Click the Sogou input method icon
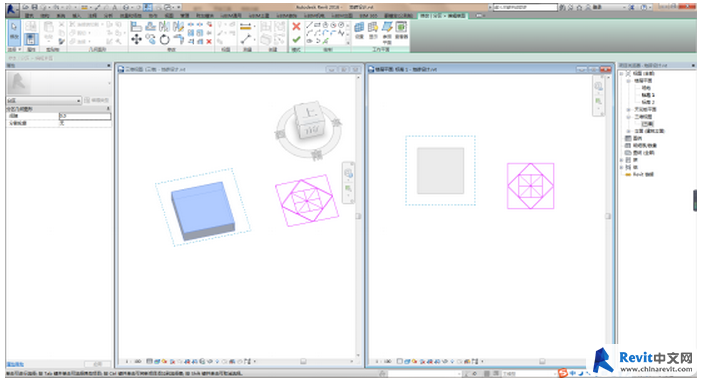 [563, 372]
